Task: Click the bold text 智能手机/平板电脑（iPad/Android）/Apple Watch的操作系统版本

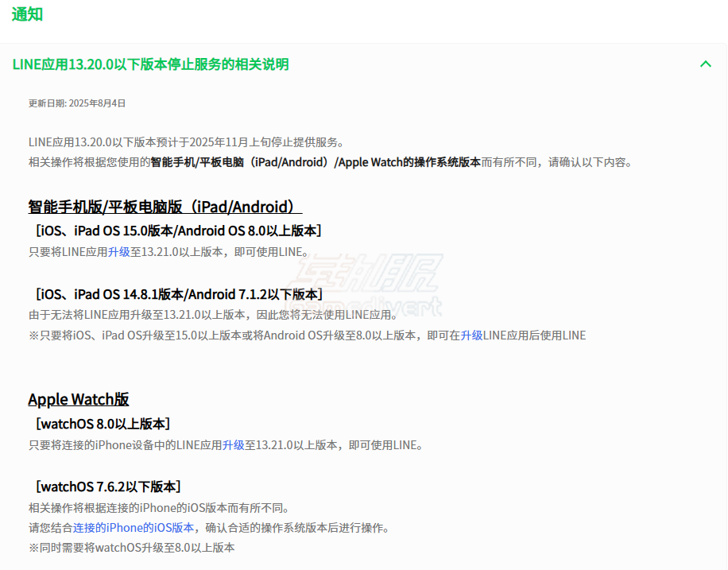Action: [x=316, y=162]
